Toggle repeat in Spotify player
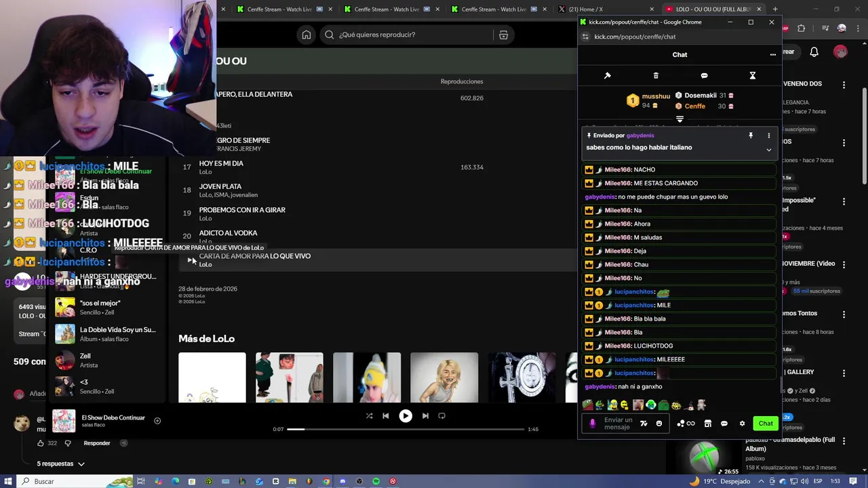 pyautogui.click(x=442, y=416)
